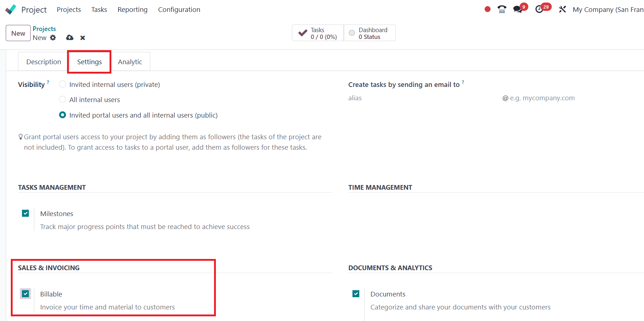Viewport: 644px width, 321px height.
Task: Show Visibility help tooltip question mark
Action: [48, 82]
